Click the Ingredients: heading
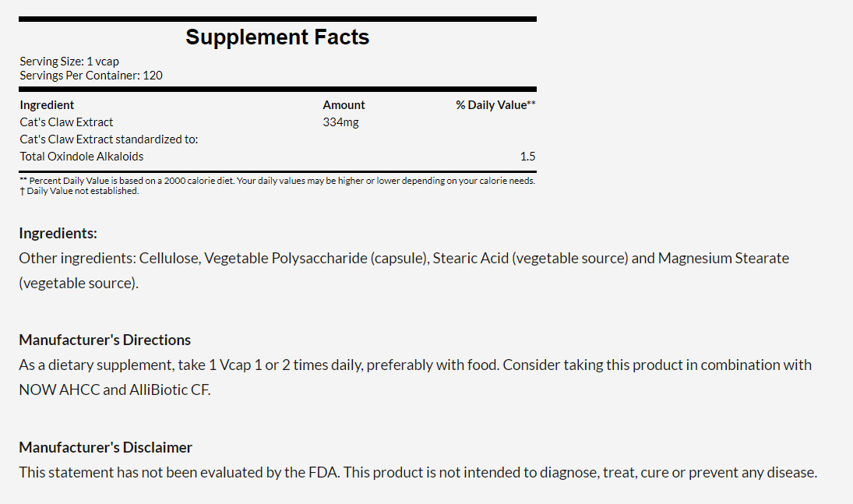 58,233
